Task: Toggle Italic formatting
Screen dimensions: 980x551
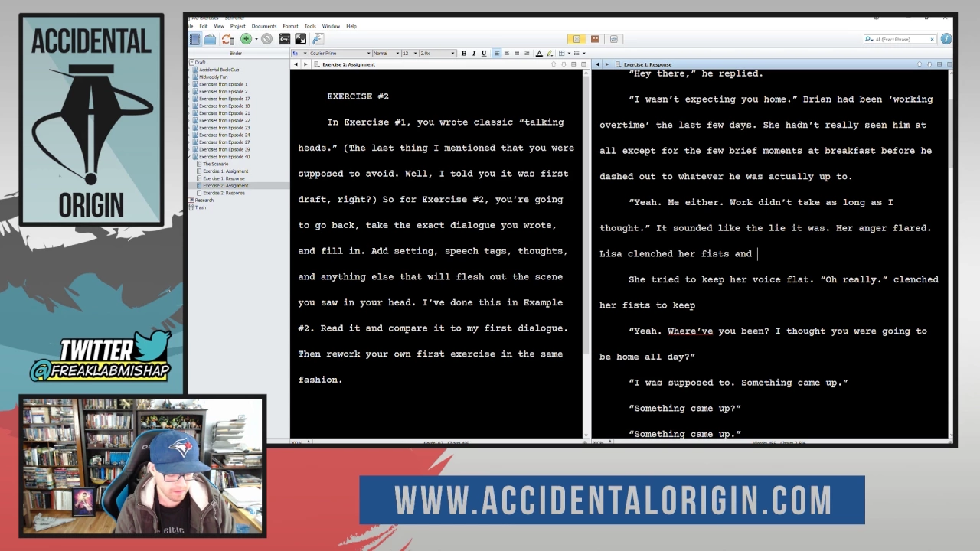Action: tap(473, 53)
